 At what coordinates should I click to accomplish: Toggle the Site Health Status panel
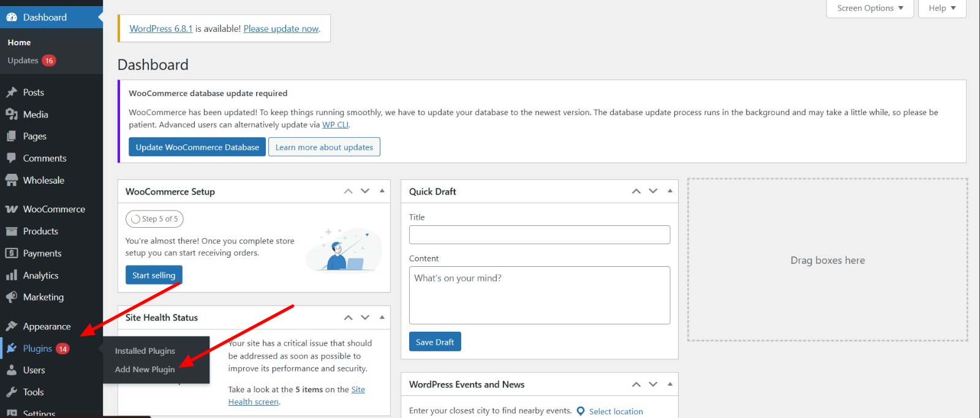pos(382,317)
